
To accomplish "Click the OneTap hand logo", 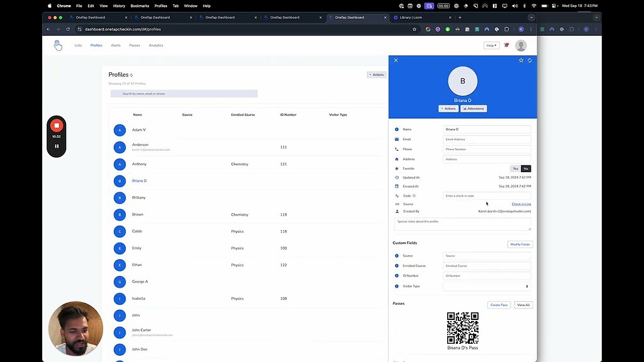I will (57, 45).
